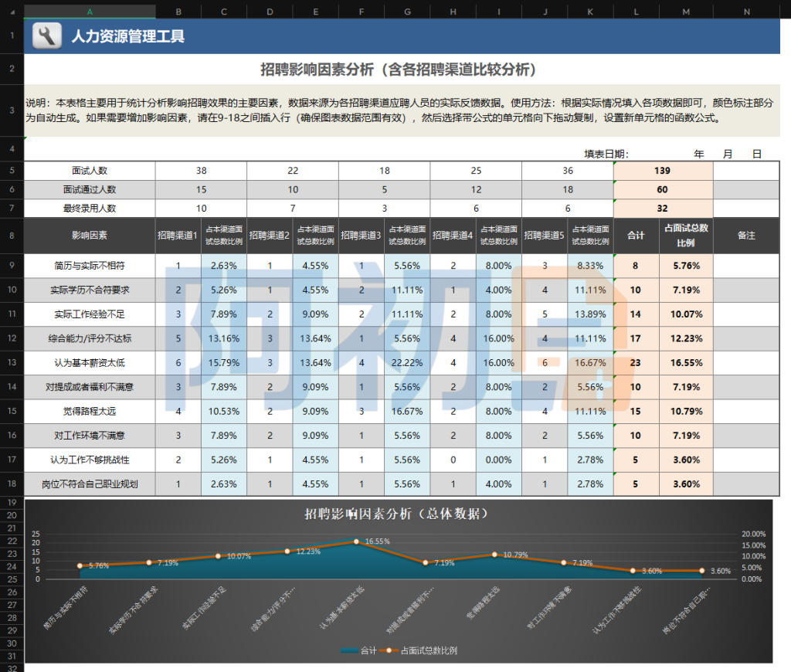Click the 综合能力/评分不达标 row label

point(90,338)
